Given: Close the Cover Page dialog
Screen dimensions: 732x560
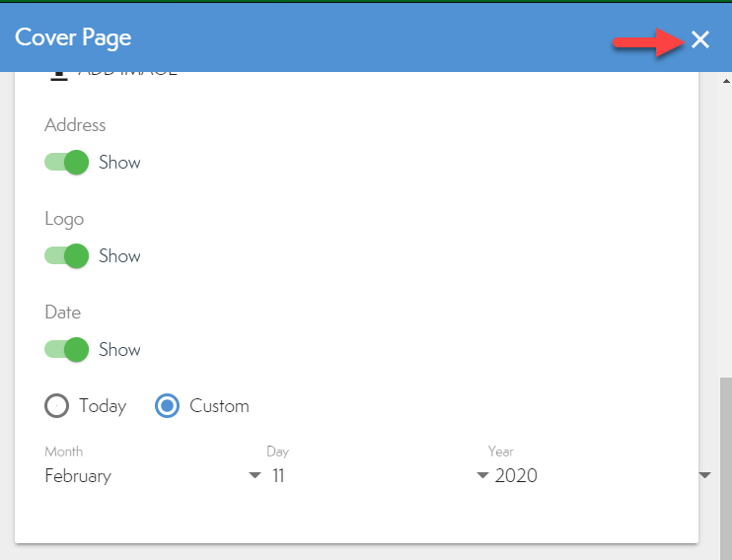Looking at the screenshot, I should coord(699,39).
